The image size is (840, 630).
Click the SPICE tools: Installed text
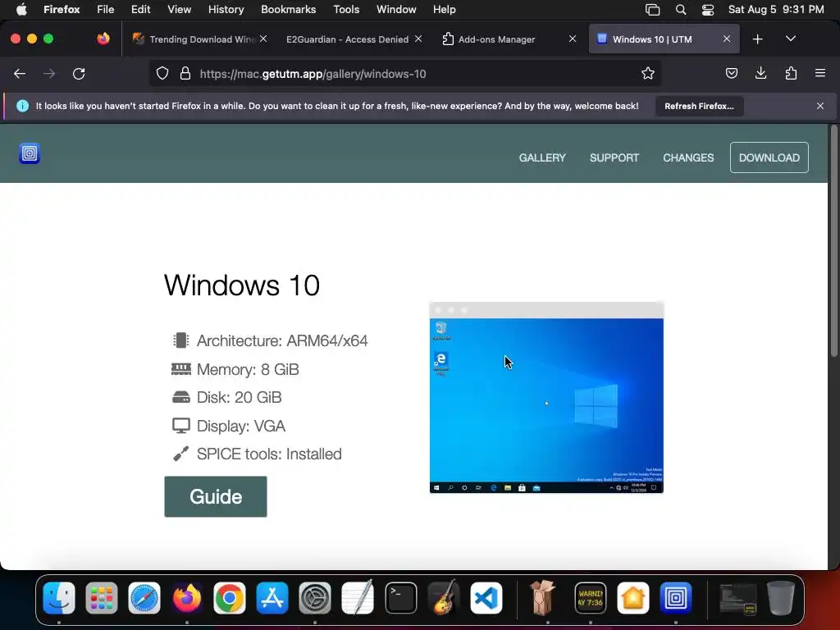click(269, 454)
